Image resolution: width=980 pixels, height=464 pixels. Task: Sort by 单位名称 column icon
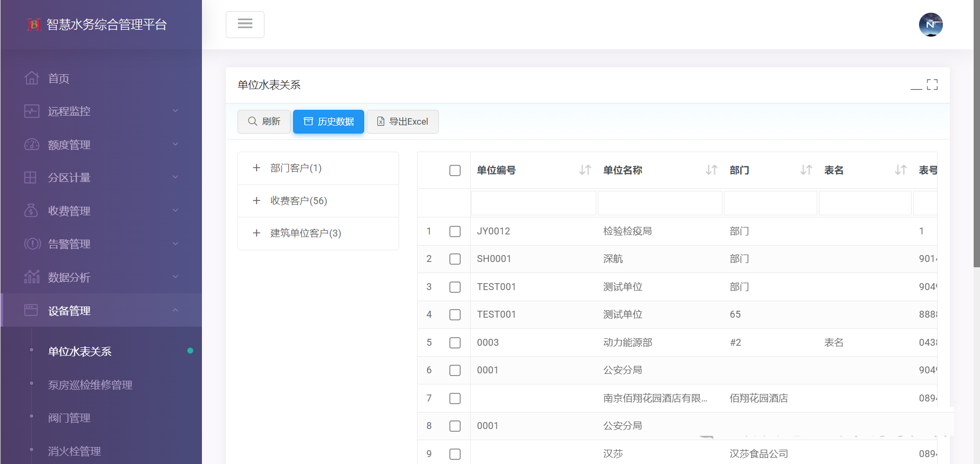[x=711, y=170]
